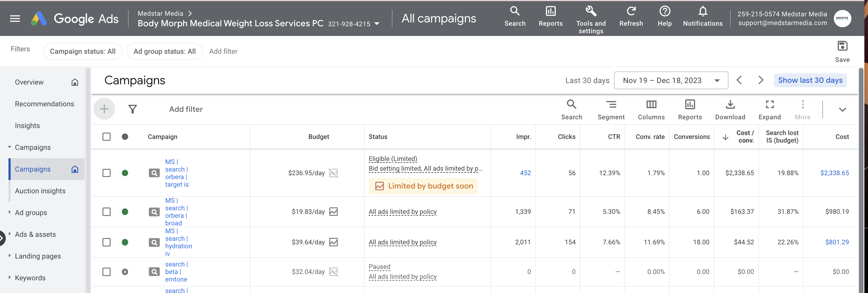This screenshot has width=868, height=293.
Task: Open the account switcher dropdown arrow
Action: tap(377, 24)
